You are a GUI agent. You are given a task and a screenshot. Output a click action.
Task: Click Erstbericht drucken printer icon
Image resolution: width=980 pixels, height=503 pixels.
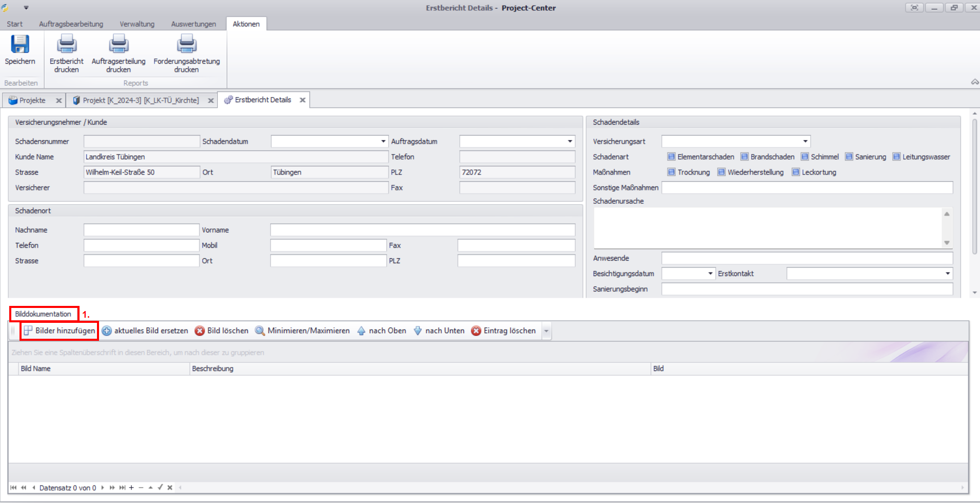[x=67, y=45]
